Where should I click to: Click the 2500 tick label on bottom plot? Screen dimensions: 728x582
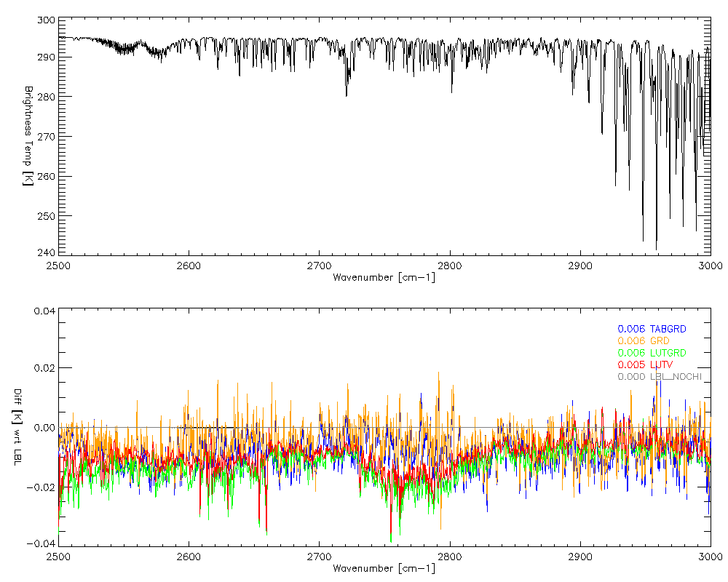coord(58,557)
